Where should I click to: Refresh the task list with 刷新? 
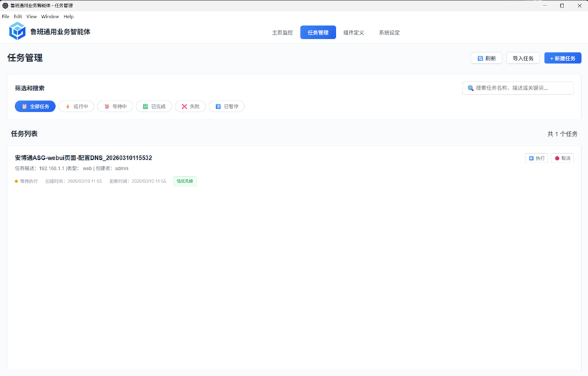[486, 58]
